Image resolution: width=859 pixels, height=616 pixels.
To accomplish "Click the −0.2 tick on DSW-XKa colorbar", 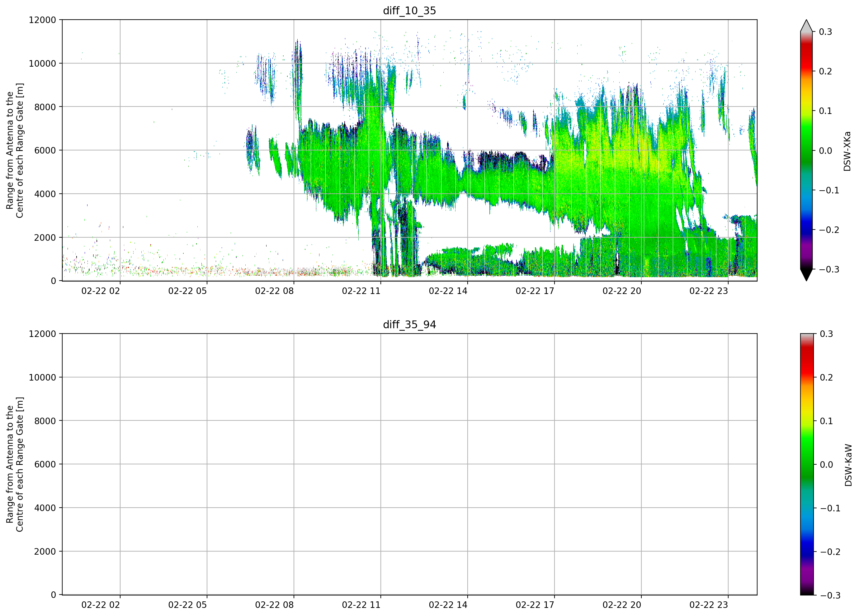I will [x=829, y=230].
